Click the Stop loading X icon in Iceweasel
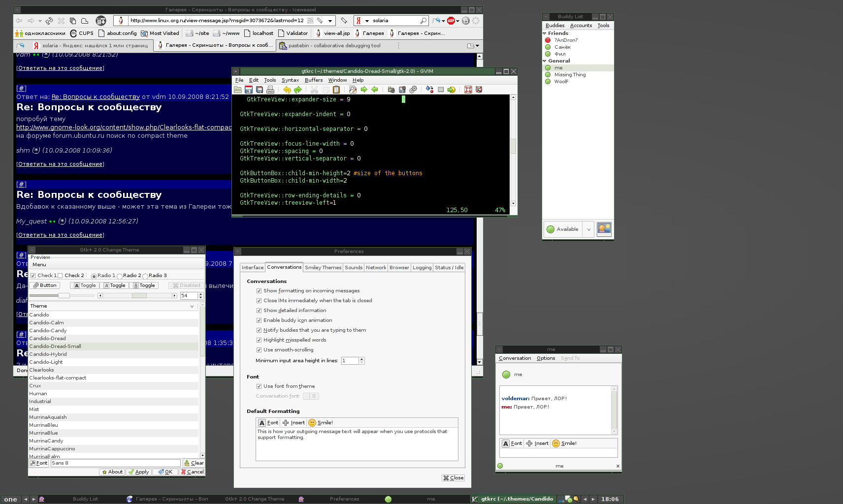 tap(61, 21)
